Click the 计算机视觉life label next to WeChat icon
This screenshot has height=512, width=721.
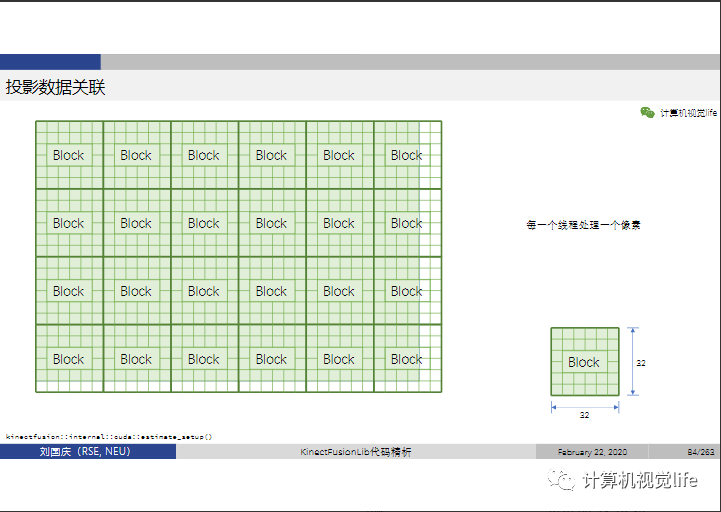click(688, 113)
